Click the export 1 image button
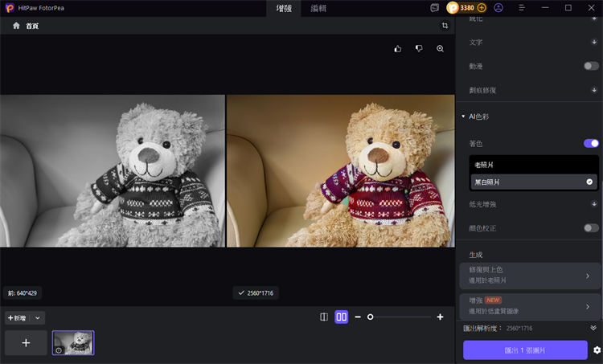 [525, 350]
